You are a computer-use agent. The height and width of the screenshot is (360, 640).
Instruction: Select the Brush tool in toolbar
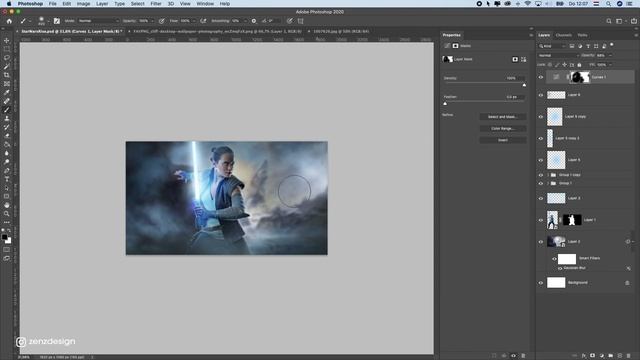click(7, 109)
